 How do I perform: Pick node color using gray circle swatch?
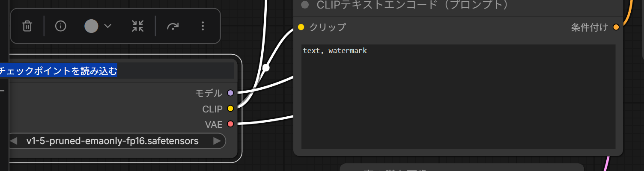[91, 26]
